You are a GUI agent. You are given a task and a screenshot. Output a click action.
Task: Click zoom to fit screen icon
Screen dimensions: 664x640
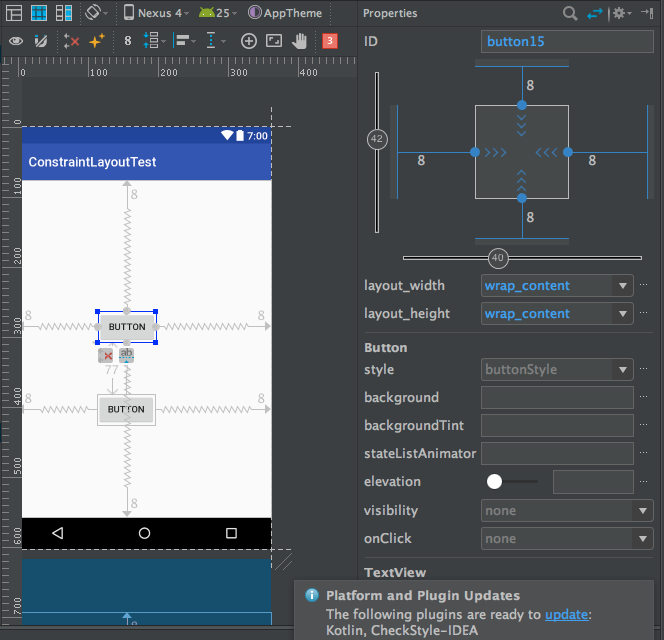274,41
